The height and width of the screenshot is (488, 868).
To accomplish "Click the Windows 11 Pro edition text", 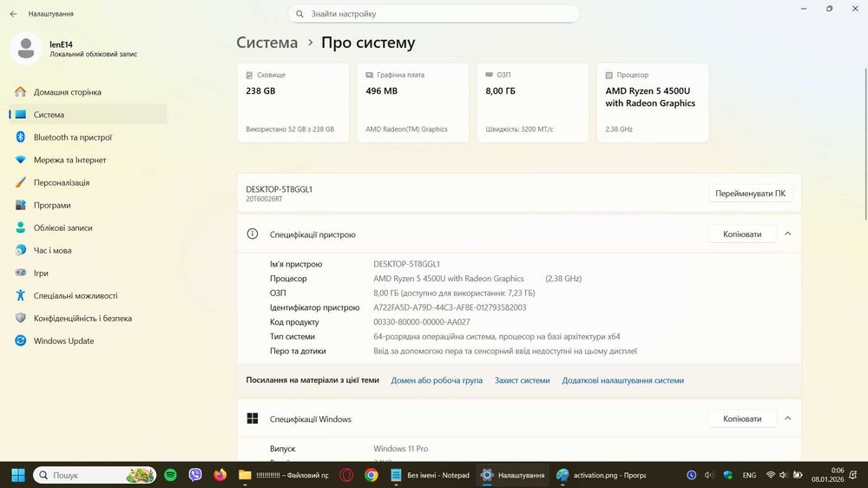I will point(400,449).
